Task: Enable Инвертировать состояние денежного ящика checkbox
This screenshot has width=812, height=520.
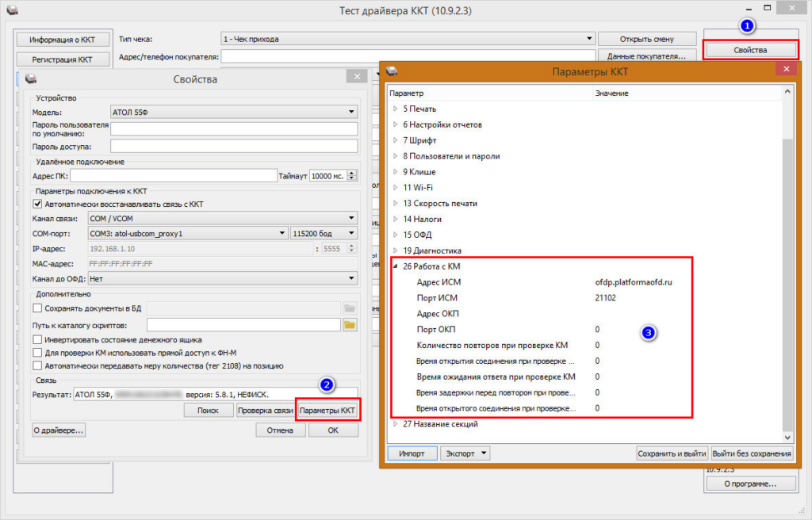Action: pos(37,339)
